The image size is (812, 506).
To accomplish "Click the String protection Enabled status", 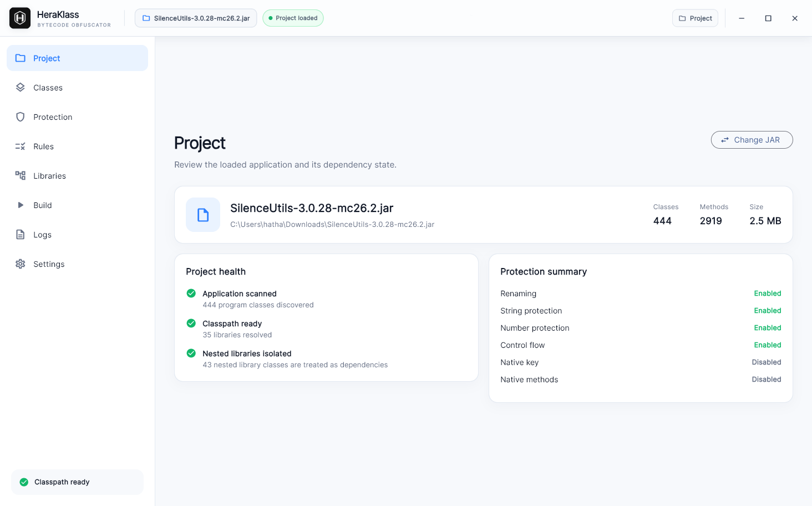I will tap(768, 311).
